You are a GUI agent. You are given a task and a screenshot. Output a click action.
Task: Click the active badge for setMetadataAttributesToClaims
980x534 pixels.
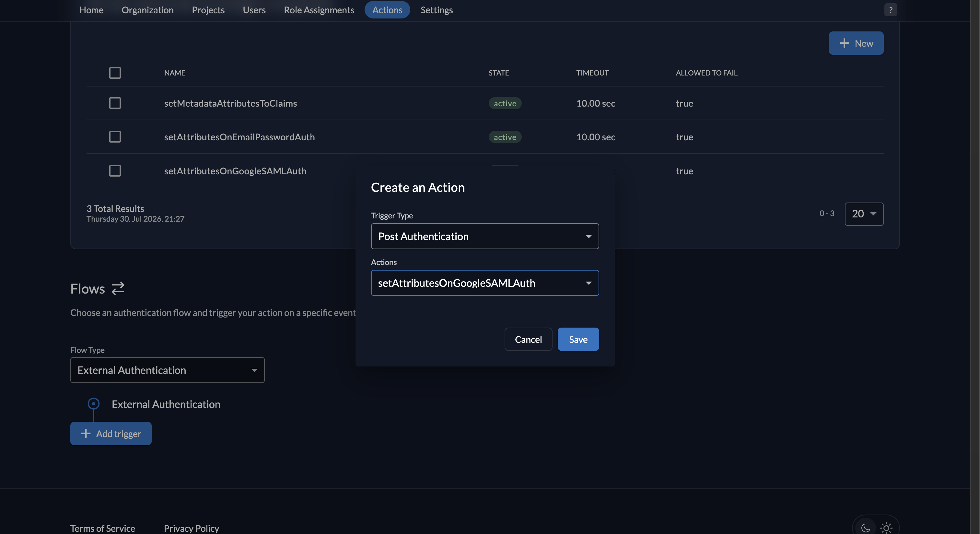pyautogui.click(x=505, y=103)
